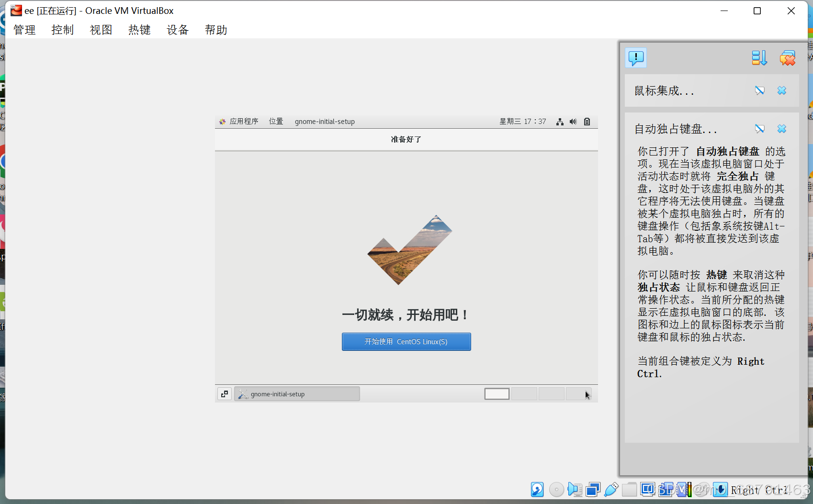813x504 pixels.
Task: Dismiss all notifications with the orange bubbles icon
Action: [x=787, y=58]
